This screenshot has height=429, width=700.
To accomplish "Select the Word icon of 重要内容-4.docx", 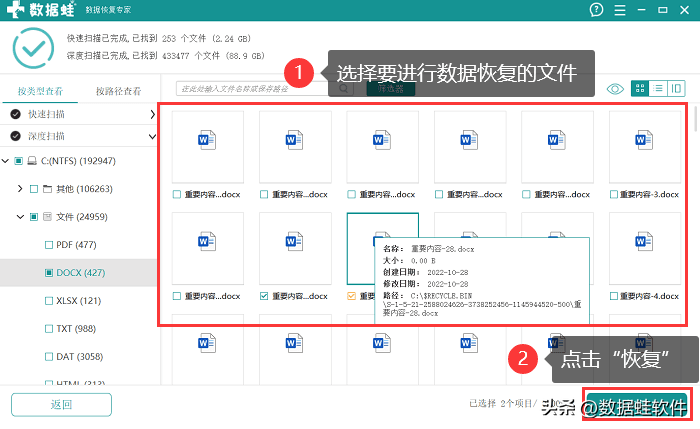I will pos(644,242).
